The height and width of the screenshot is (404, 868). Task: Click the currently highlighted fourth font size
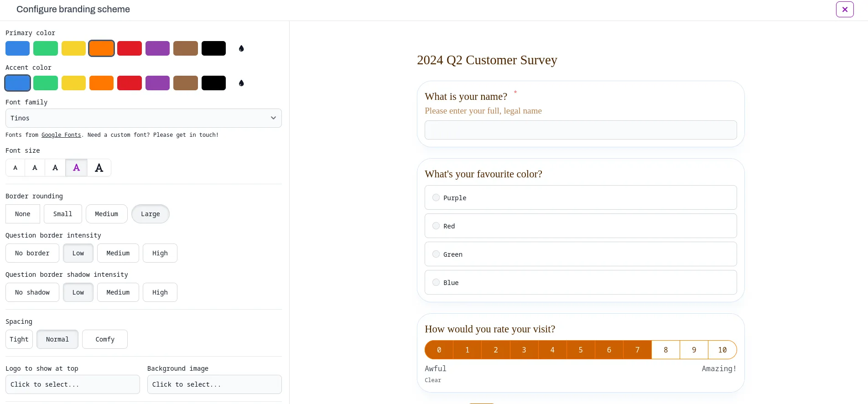click(x=76, y=168)
